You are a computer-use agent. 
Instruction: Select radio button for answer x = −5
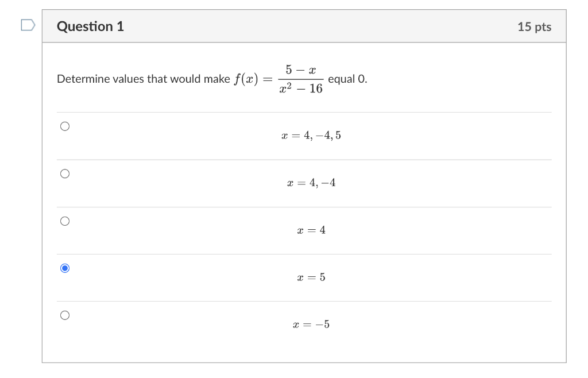click(64, 314)
